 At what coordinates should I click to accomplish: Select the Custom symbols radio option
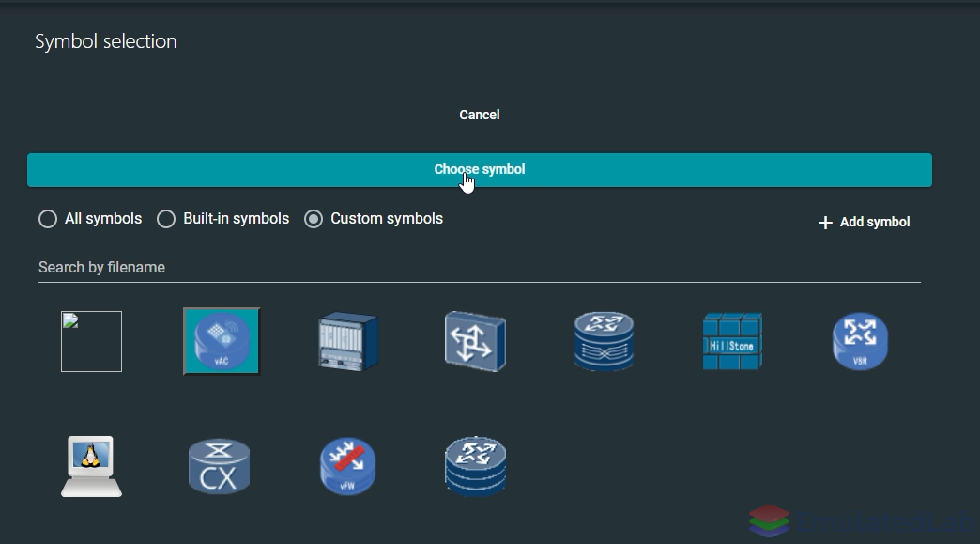click(x=314, y=219)
